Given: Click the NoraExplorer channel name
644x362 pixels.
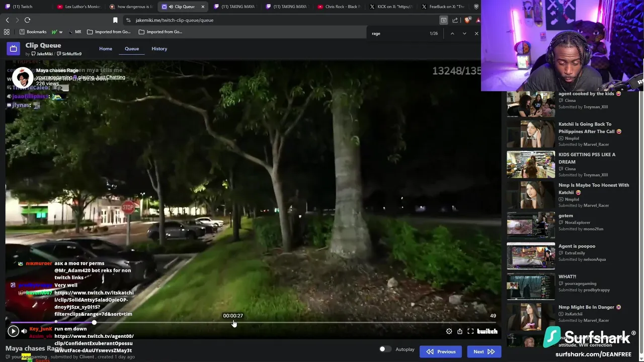Looking at the screenshot, I should pos(577,222).
